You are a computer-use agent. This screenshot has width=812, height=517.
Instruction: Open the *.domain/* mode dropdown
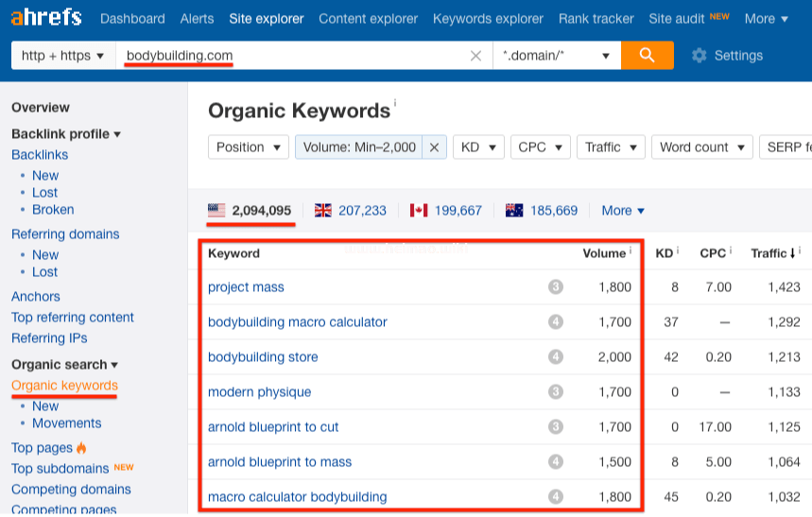tap(556, 56)
